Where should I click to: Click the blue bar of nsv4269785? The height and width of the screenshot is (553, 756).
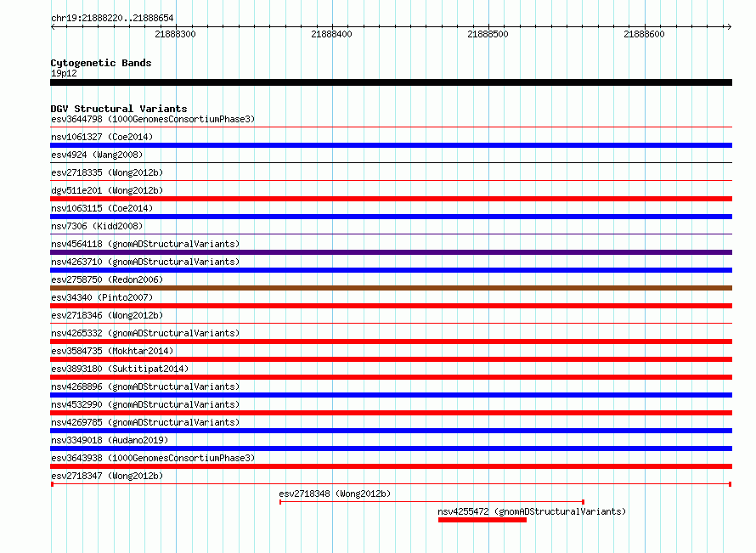pos(391,431)
